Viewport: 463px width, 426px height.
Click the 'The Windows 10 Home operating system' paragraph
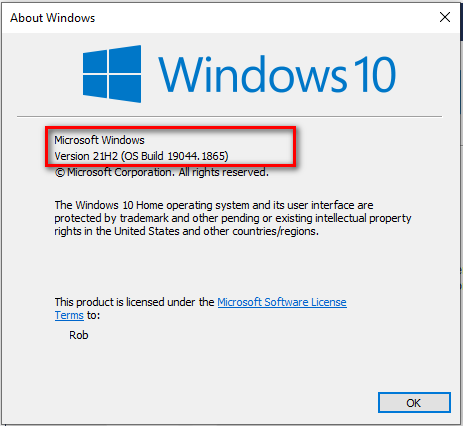point(233,218)
